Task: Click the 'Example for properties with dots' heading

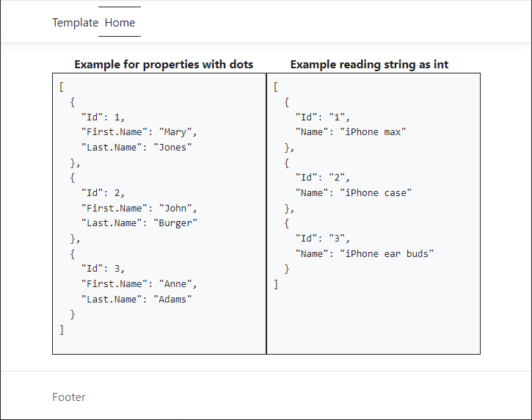Action: point(164,65)
